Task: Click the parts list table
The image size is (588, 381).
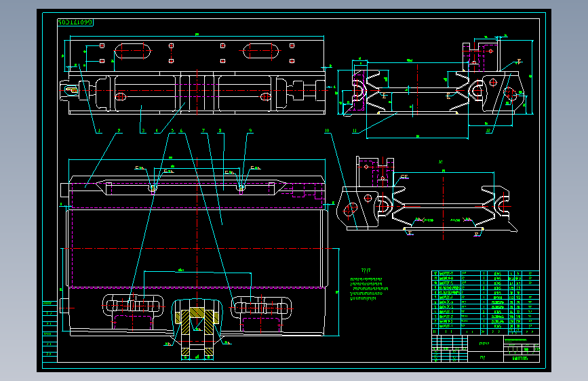Action: (x=485, y=302)
